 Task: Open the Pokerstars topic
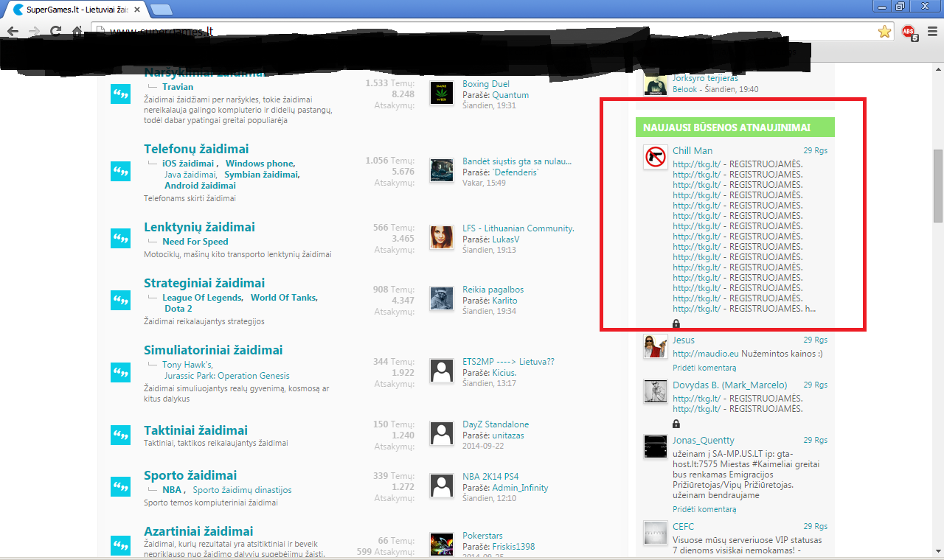(x=483, y=536)
